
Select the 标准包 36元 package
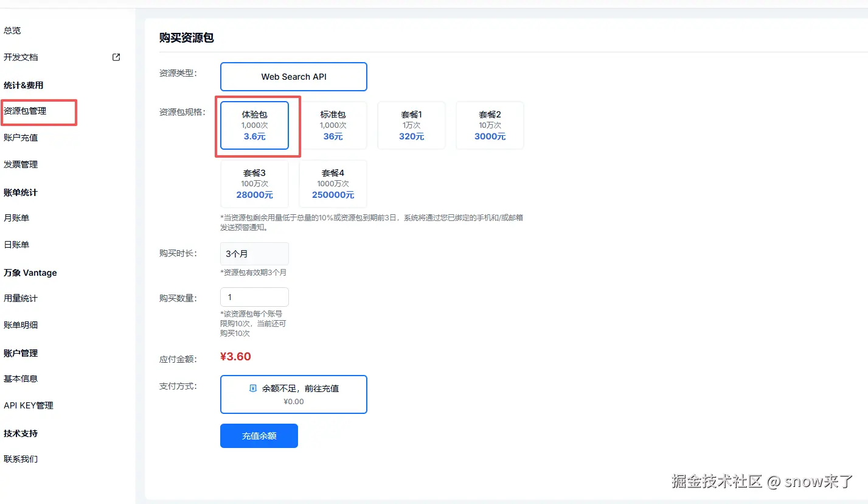(333, 125)
